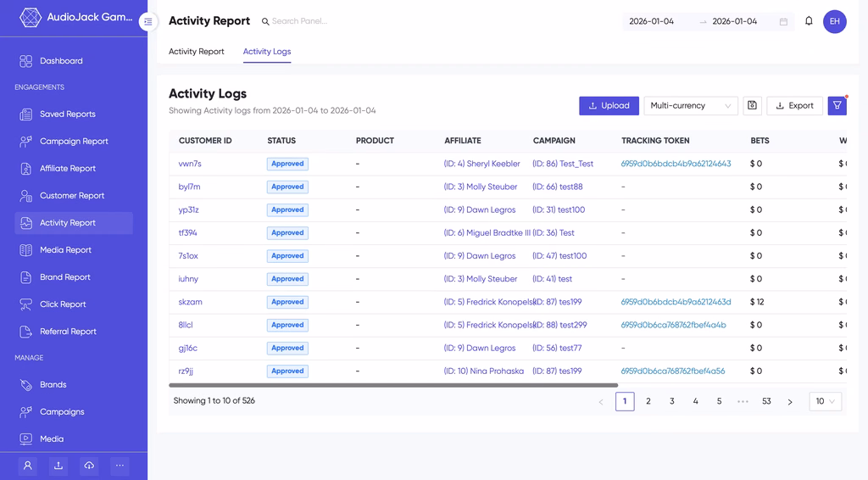Click the Activity Report sidebar icon

click(26, 222)
